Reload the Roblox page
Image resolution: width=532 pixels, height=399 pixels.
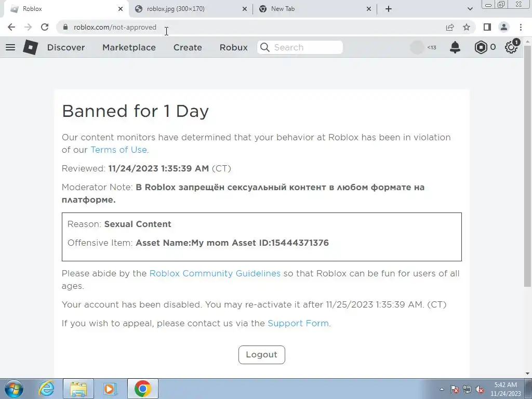(x=45, y=27)
